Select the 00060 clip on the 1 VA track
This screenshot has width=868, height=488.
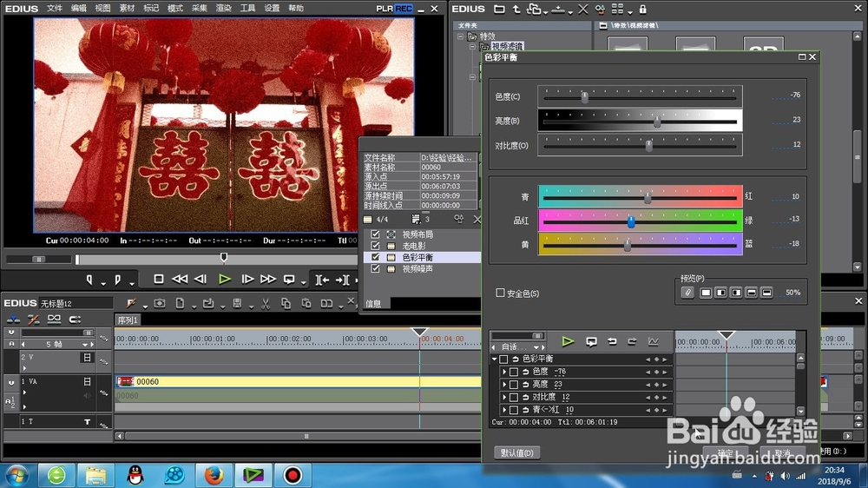click(299, 382)
